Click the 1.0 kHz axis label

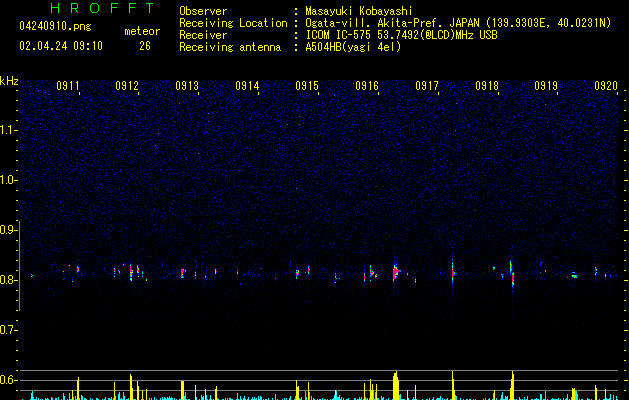[9, 180]
